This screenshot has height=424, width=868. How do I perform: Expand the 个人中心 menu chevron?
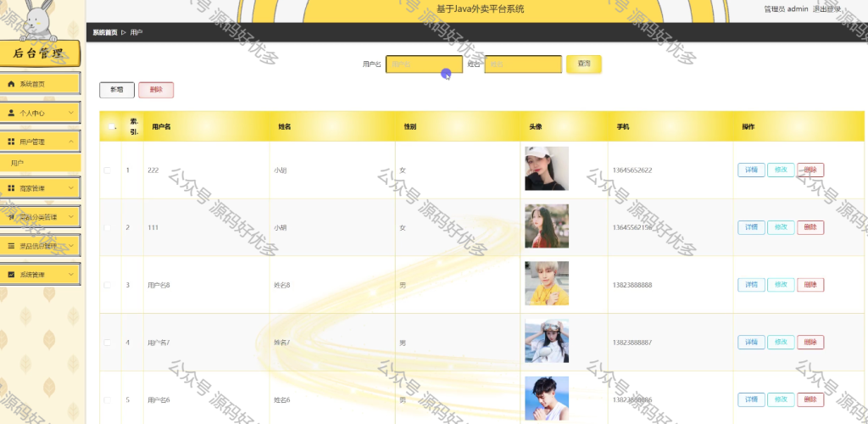[x=71, y=113]
